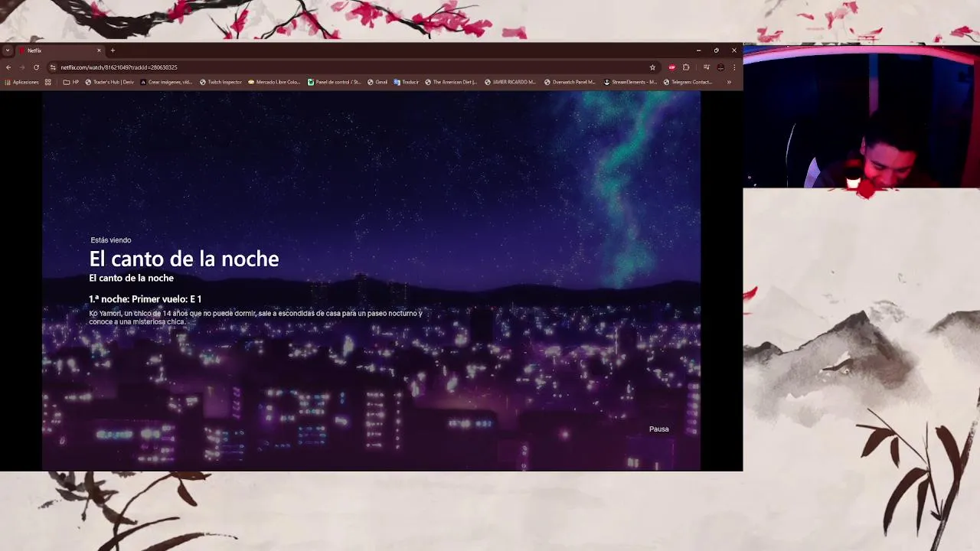Open the Twitch Inspector bookmark
Image resolution: width=980 pixels, height=551 pixels.
(x=220, y=82)
